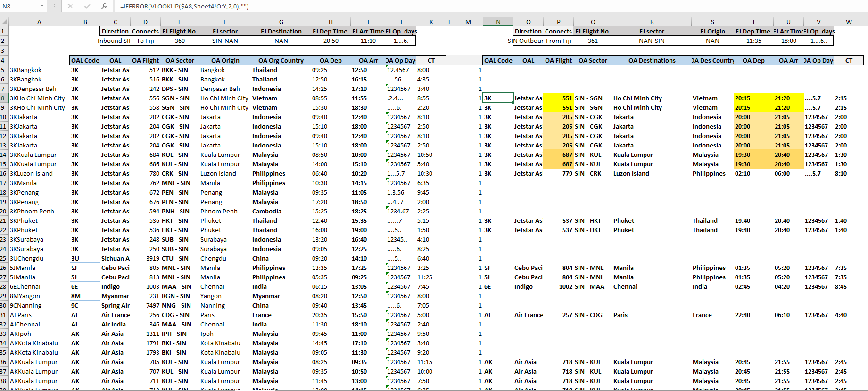This screenshot has width=868, height=391.
Task: Click the 'To Fiji' cell
Action: 145,41
